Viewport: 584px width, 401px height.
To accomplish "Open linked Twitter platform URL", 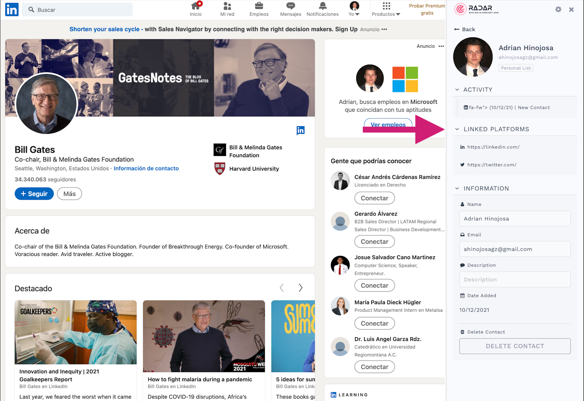I will tap(491, 165).
